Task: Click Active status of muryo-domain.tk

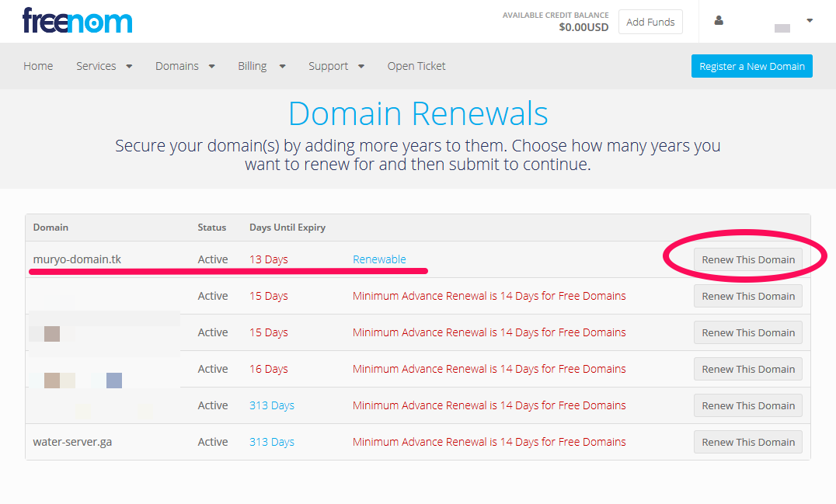Action: pyautogui.click(x=213, y=259)
